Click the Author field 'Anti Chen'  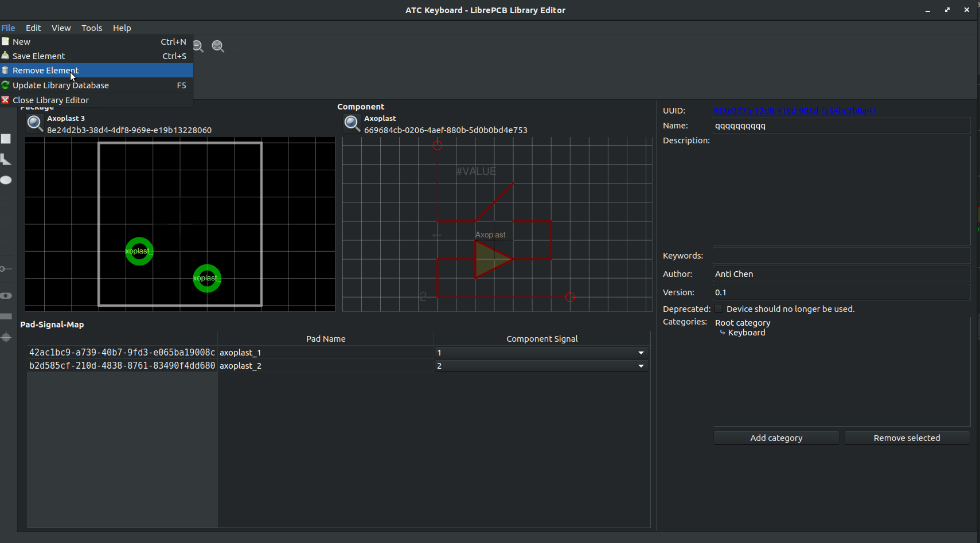click(x=841, y=274)
